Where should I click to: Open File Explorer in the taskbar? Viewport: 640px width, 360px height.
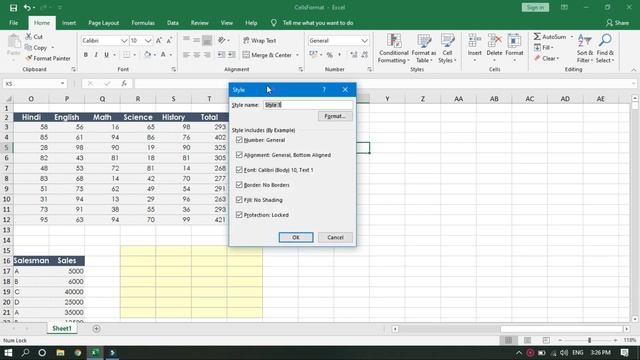click(x=60, y=353)
